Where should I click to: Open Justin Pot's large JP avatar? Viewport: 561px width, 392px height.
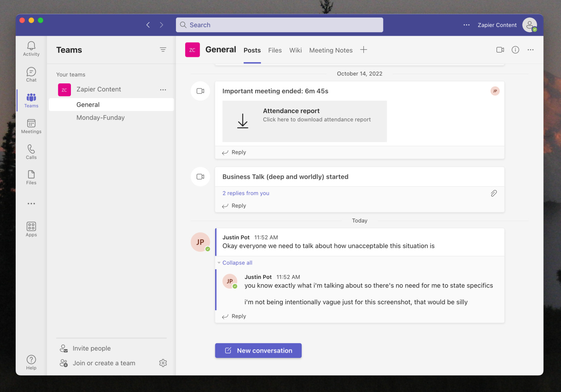point(200,242)
